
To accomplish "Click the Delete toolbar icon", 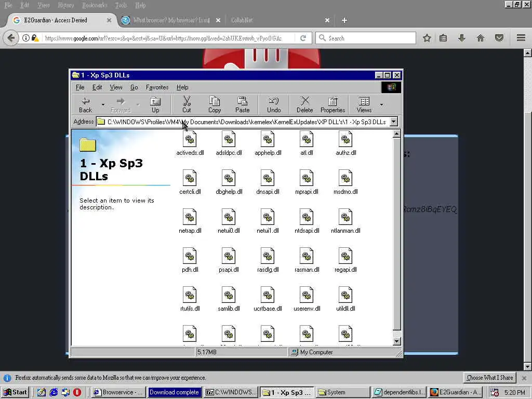I will coord(304,105).
